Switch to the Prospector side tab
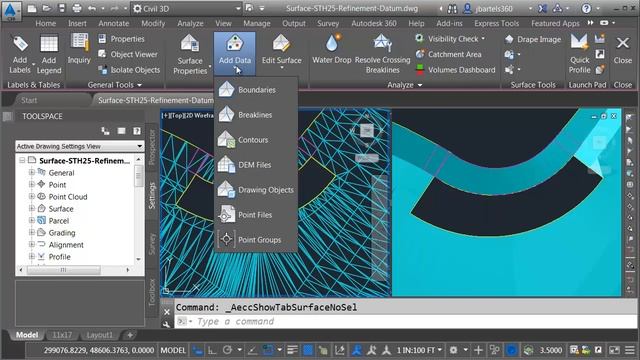 (152, 147)
